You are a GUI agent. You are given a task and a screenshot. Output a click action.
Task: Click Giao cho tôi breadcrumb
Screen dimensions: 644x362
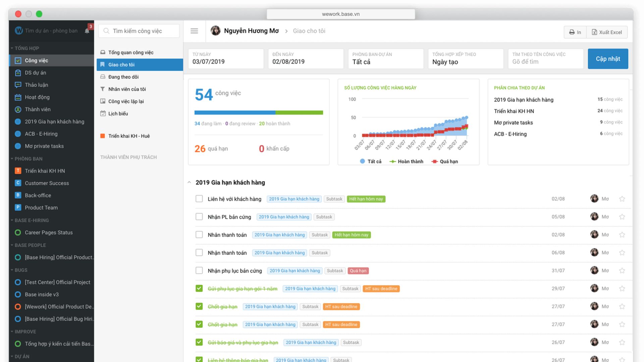coord(309,31)
